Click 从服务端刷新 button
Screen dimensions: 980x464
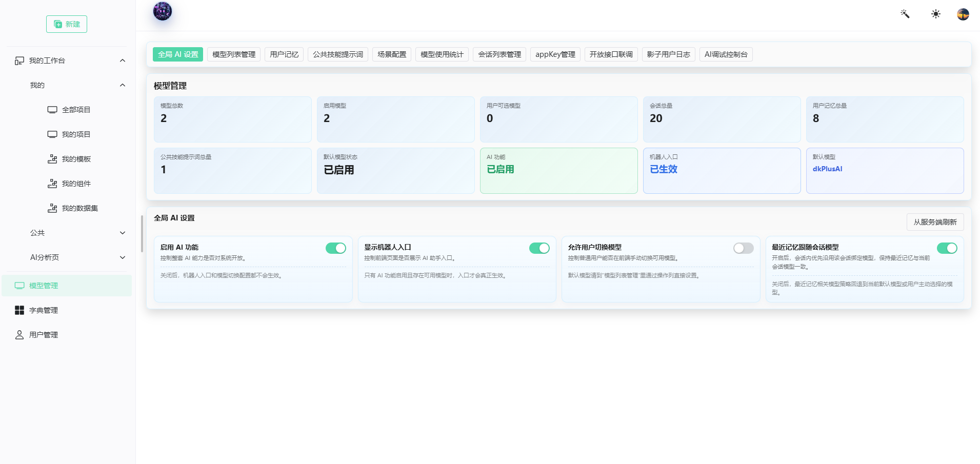click(x=935, y=222)
